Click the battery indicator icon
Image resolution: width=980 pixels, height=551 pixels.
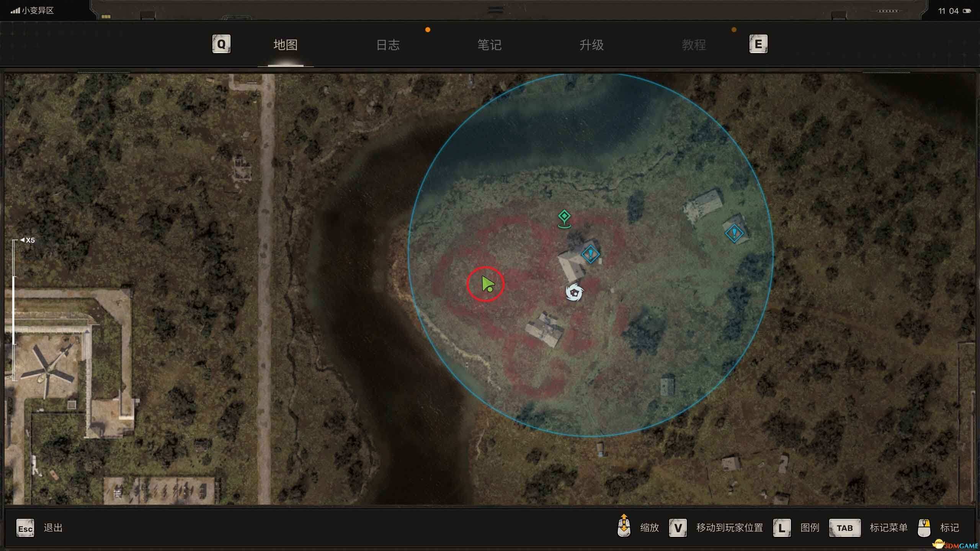tap(967, 11)
